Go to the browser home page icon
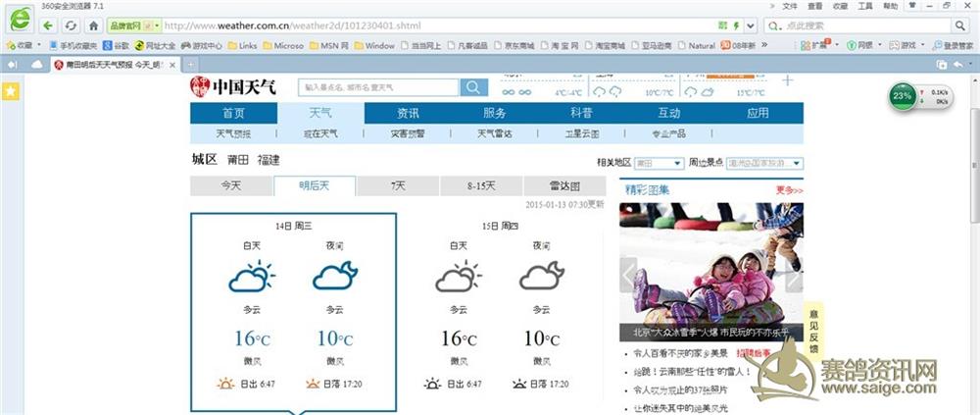 93,26
